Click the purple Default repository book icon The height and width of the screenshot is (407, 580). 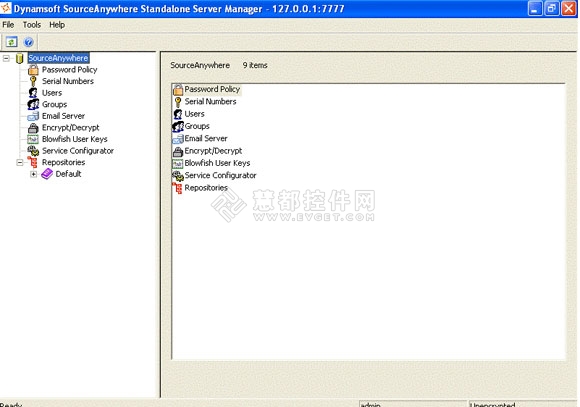click(x=47, y=174)
